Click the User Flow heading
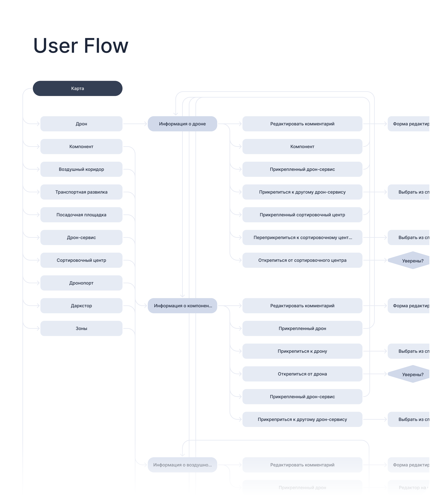The height and width of the screenshot is (504, 442). 81,46
